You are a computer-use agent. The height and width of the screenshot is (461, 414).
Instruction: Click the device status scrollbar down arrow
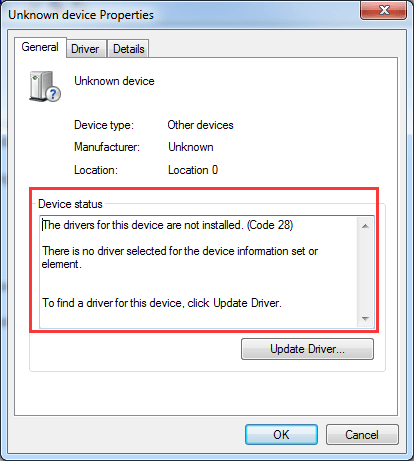click(365, 319)
